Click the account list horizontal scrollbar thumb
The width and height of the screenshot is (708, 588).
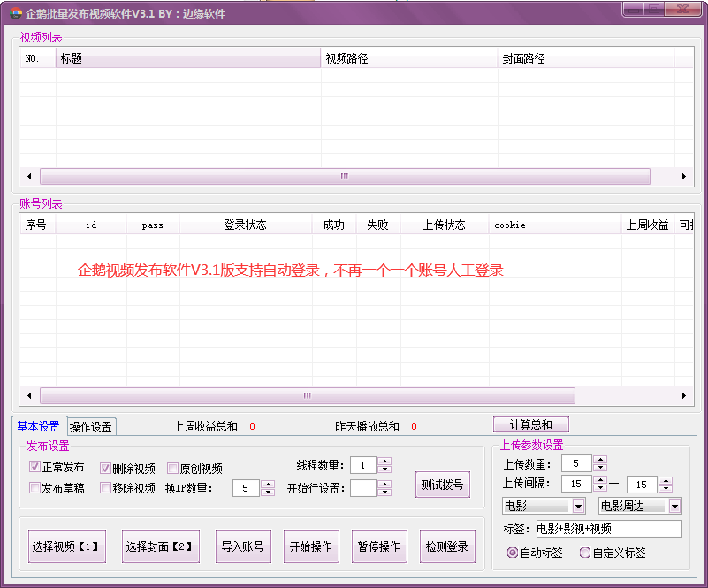point(308,395)
